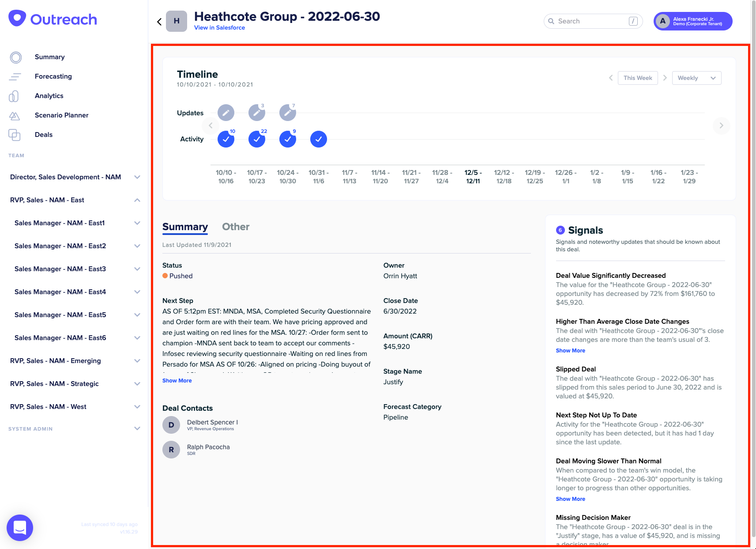
Task: Open Activity marker with 9 badge
Action: (x=288, y=139)
